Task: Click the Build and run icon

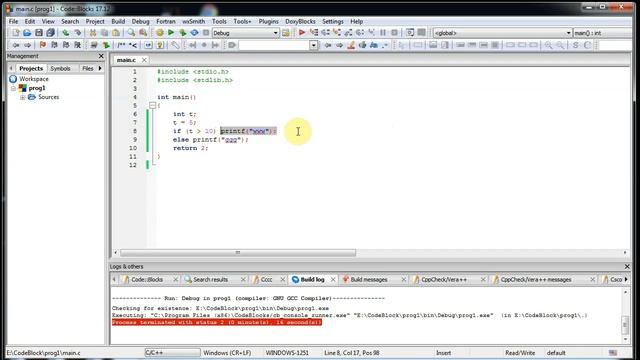Action: point(182,33)
